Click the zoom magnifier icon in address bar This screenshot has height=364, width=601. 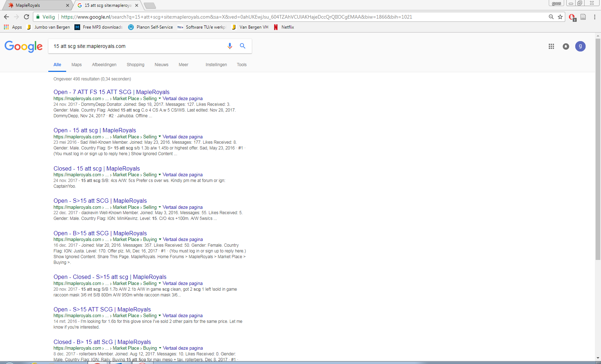[x=551, y=17]
